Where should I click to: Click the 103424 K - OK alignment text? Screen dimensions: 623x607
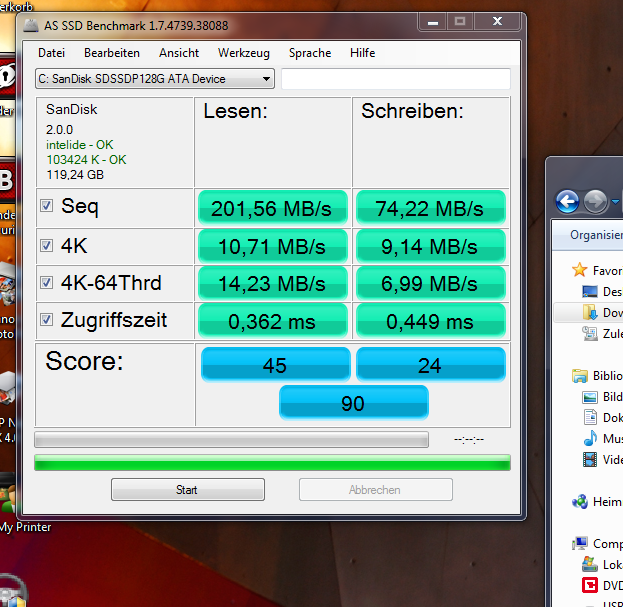point(86,160)
